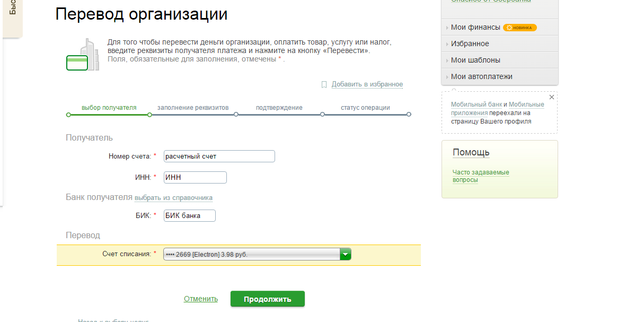Screen dimensions: 644x322
Task: Close the Мобильный банк notice box
Action: (551, 97)
